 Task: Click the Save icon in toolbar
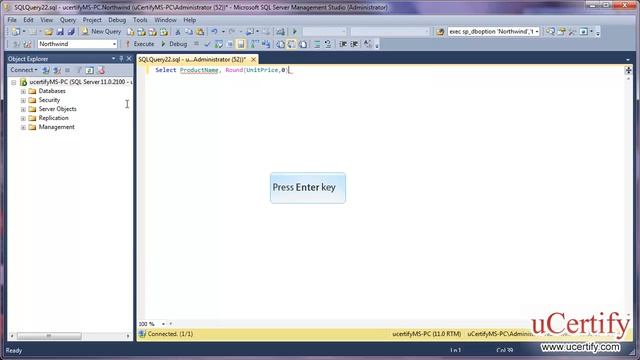pos(60,31)
